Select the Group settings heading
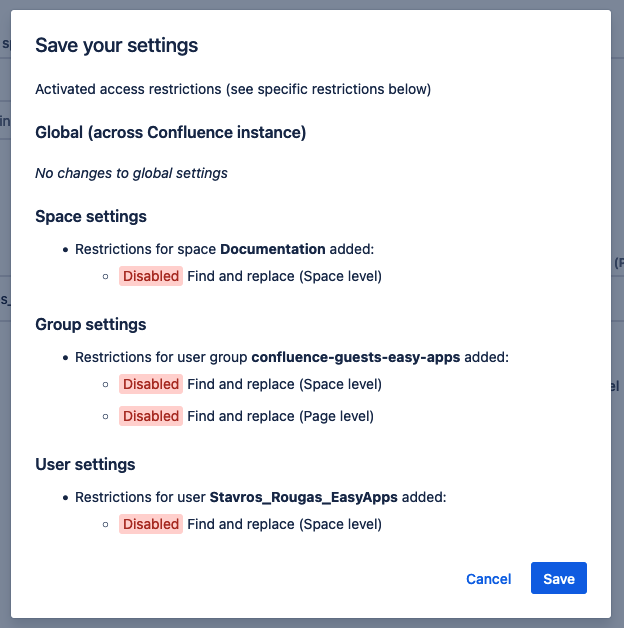This screenshot has width=624, height=628. pos(91,324)
